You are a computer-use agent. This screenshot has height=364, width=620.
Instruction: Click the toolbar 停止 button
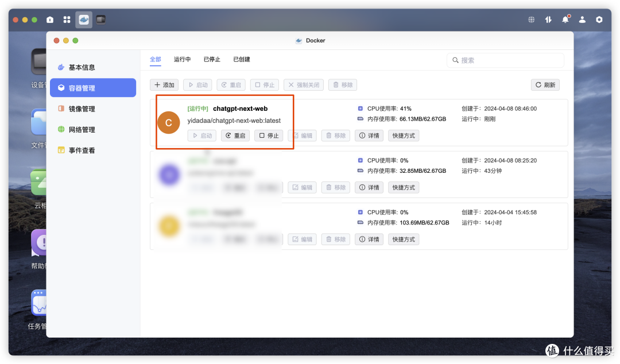tap(265, 84)
